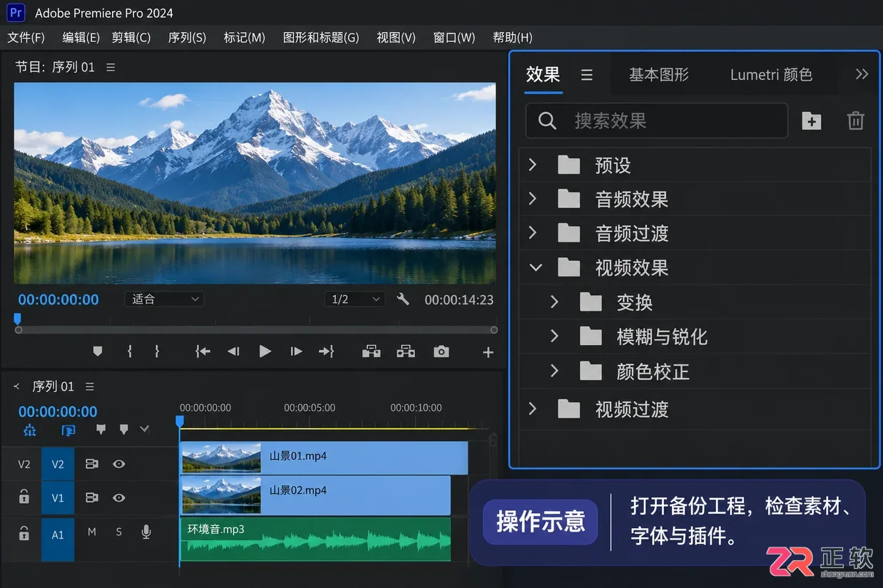Open the 编辑(E) menu
This screenshot has height=588, width=883.
click(81, 38)
